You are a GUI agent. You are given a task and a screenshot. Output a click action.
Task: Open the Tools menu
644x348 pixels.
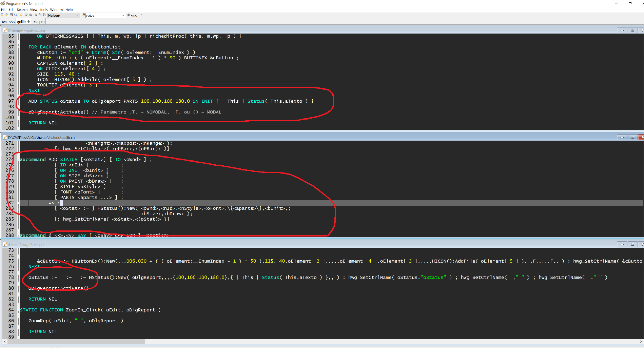pos(44,10)
